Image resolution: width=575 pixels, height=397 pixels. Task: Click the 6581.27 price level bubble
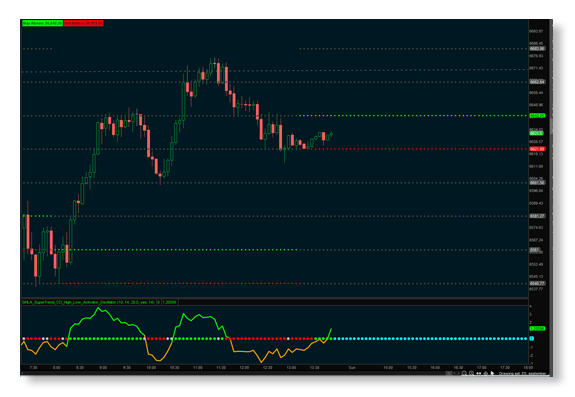(537, 216)
